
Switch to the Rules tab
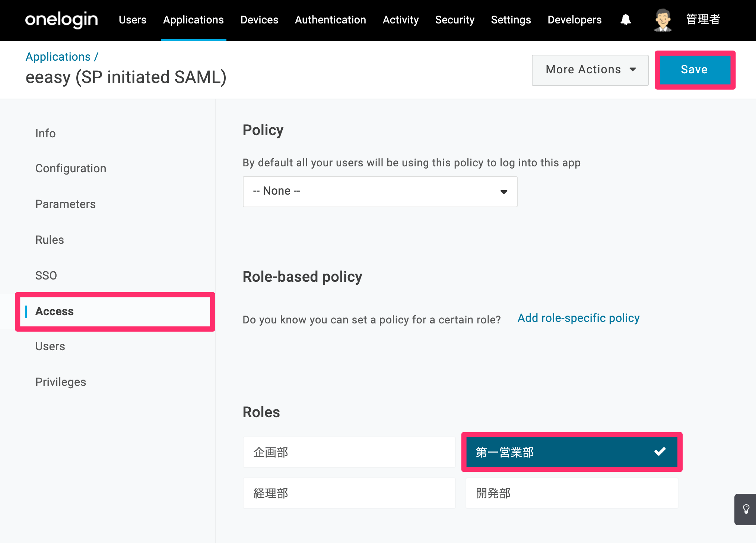(50, 240)
